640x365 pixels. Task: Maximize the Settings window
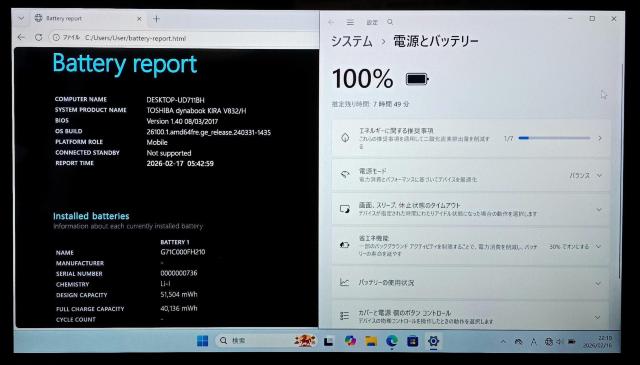[592, 19]
